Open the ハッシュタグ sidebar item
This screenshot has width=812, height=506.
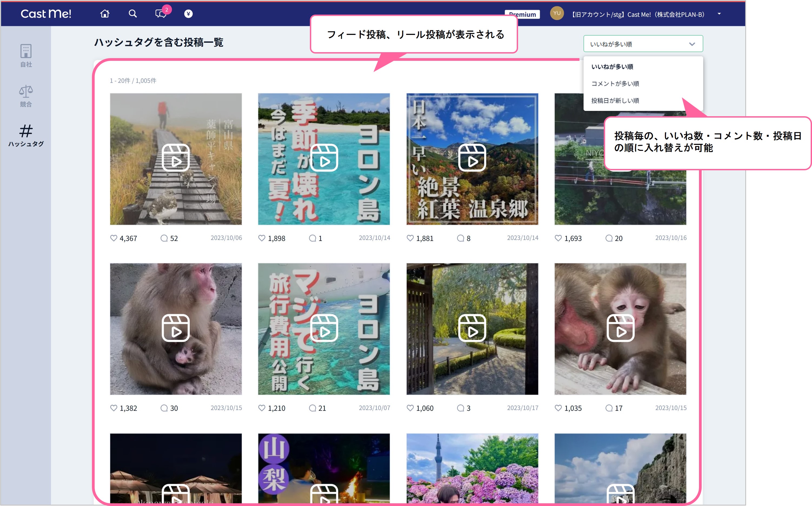point(26,135)
